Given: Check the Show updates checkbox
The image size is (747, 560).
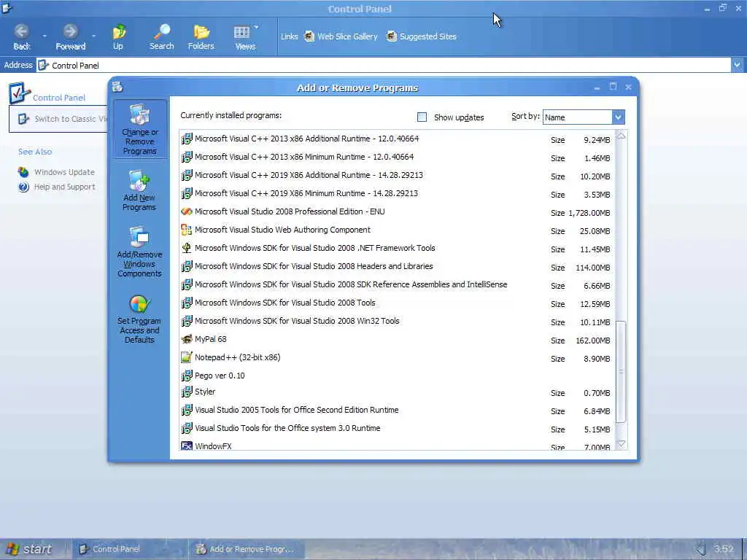Looking at the screenshot, I should point(422,117).
